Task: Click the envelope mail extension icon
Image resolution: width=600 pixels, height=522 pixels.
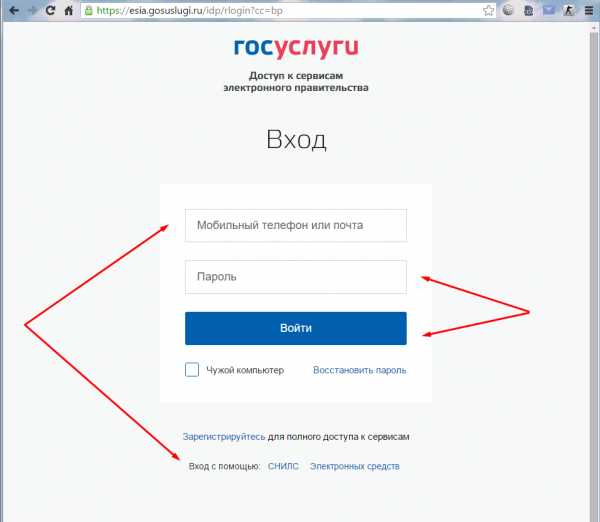Action: [x=549, y=10]
